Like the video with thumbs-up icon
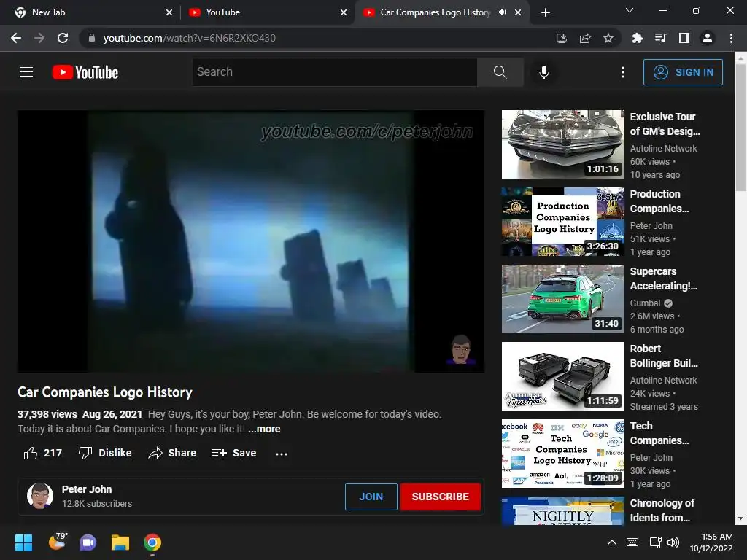Image resolution: width=747 pixels, height=560 pixels. point(31,453)
